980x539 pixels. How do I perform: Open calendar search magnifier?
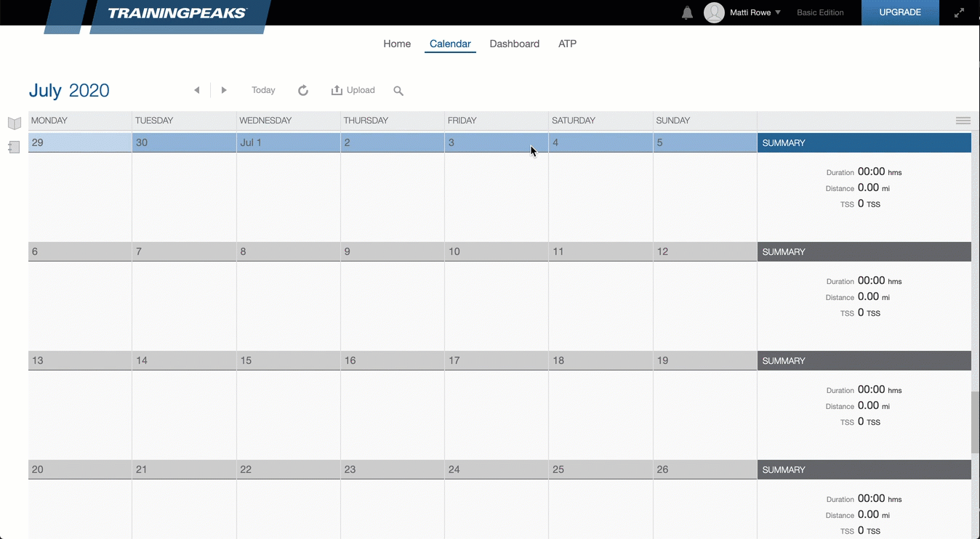tap(398, 91)
